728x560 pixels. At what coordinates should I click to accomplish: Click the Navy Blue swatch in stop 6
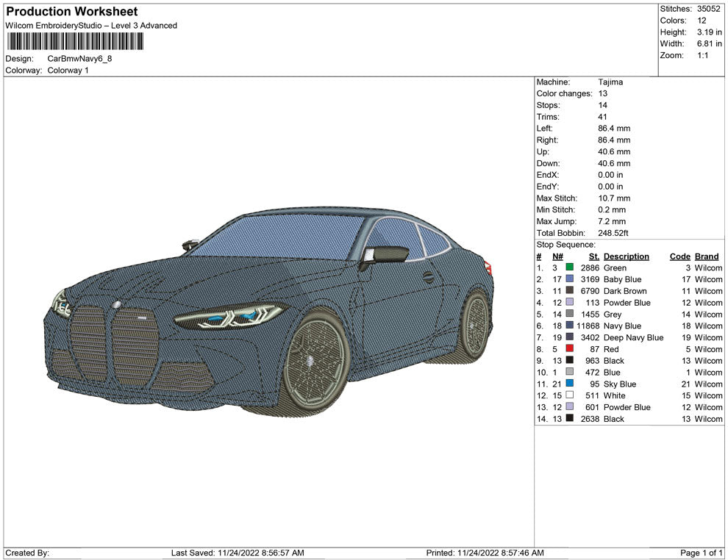[x=570, y=326]
